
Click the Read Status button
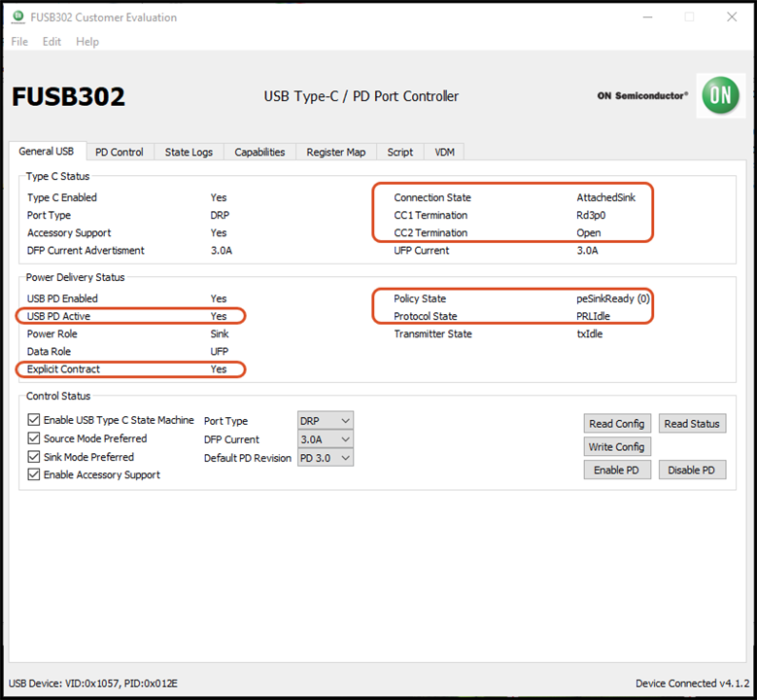[692, 424]
